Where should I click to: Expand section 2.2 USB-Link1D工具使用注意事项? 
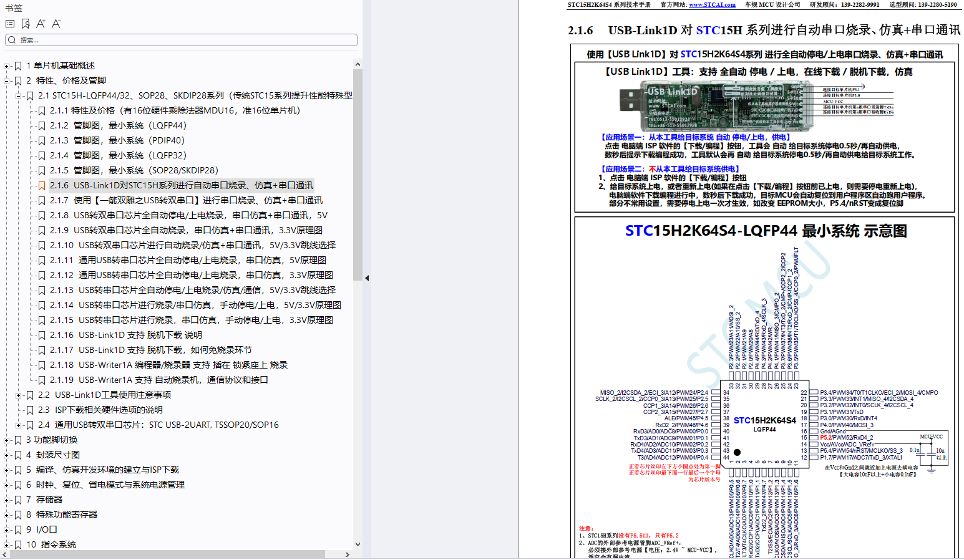[x=19, y=395]
